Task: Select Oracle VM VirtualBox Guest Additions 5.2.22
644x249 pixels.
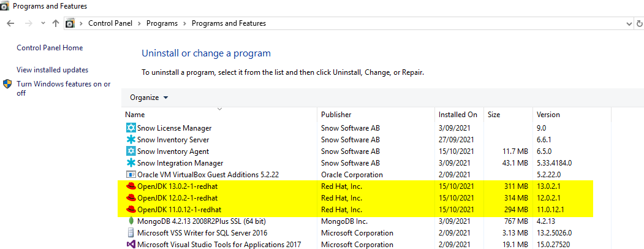Action: click(x=208, y=175)
